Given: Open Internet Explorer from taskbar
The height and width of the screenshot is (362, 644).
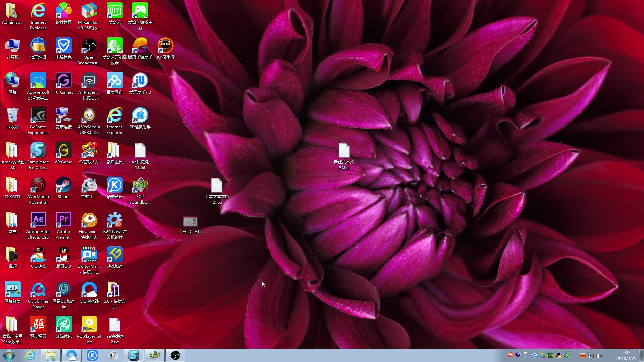Looking at the screenshot, I should [30, 355].
